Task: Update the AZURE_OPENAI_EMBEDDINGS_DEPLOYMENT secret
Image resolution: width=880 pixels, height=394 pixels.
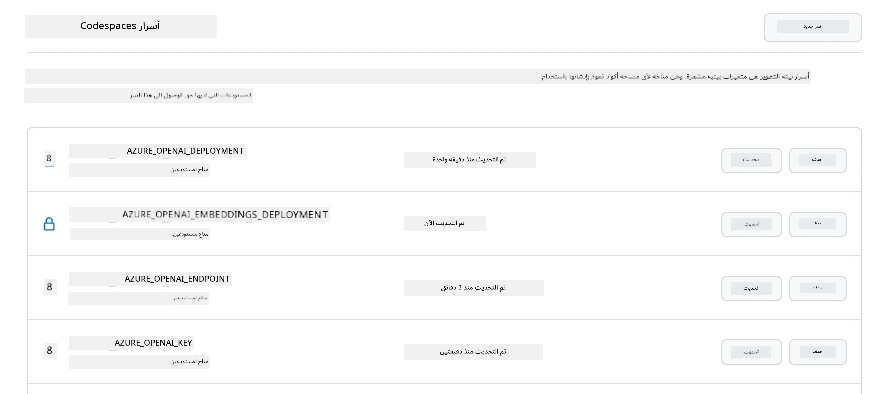Action: [x=751, y=225]
